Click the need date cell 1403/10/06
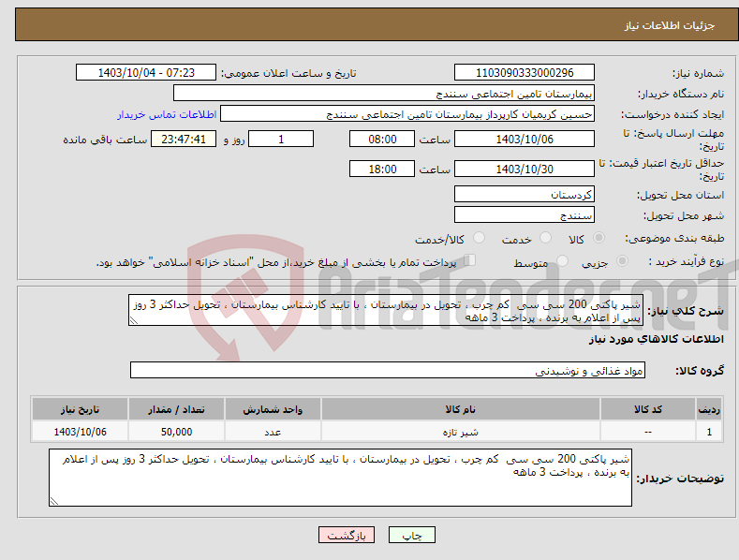The height and width of the screenshot is (560, 739). 81,432
